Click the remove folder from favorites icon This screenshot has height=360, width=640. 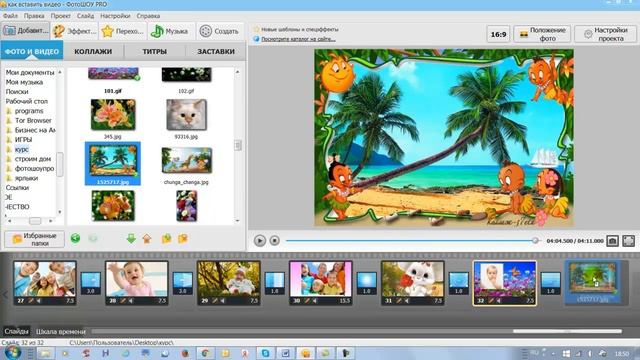coord(183,238)
